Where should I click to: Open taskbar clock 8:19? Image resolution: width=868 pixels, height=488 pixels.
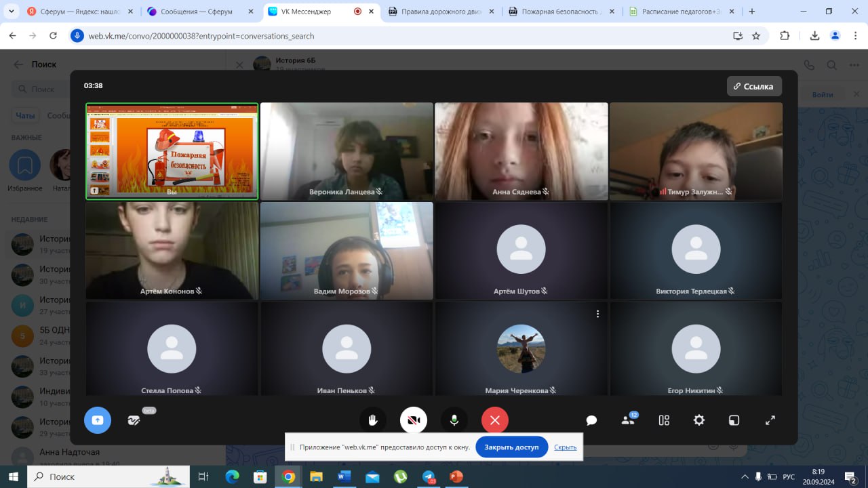[818, 476]
